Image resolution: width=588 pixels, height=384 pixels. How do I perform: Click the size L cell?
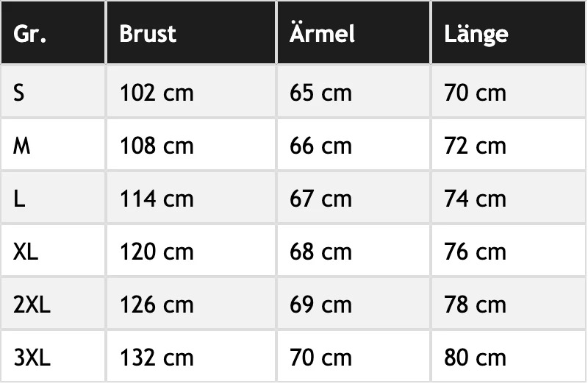[19, 199]
